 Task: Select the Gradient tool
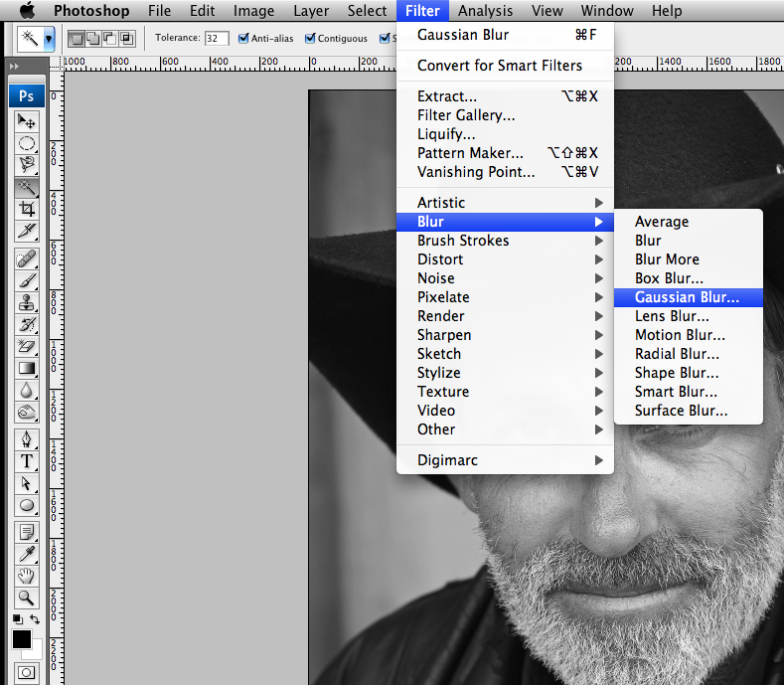(26, 368)
